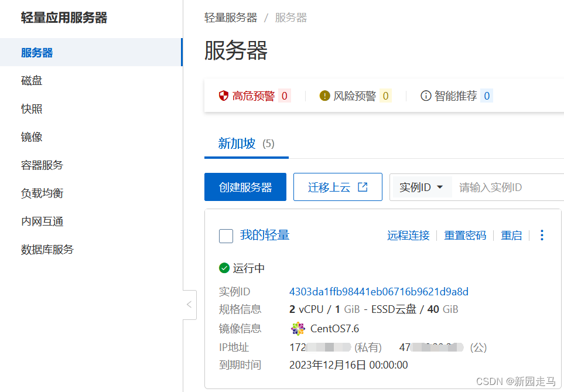Click the 智能推荐 label

click(456, 96)
